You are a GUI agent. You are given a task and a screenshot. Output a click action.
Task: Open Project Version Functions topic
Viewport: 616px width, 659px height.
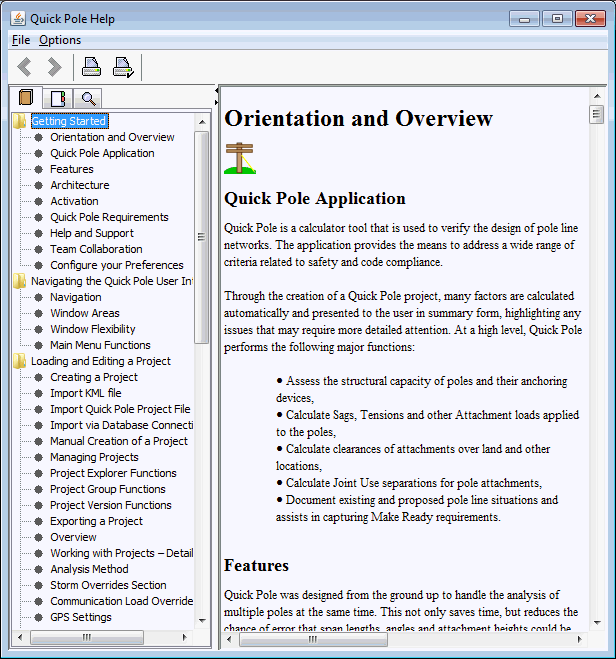pos(111,505)
